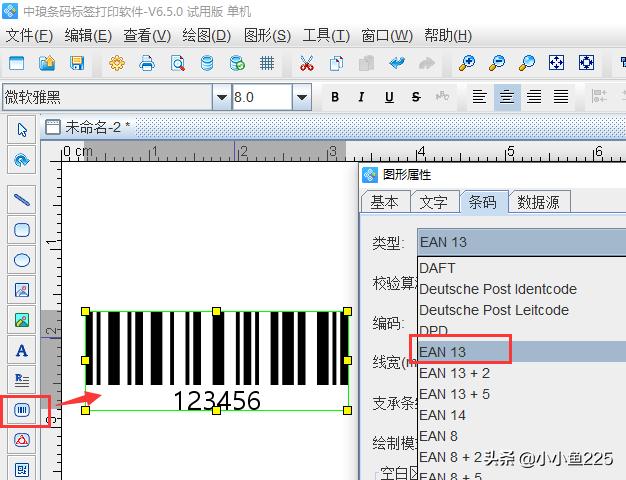Image resolution: width=626 pixels, height=480 pixels.
Task: Select the rich text R tool
Action: click(x=22, y=380)
